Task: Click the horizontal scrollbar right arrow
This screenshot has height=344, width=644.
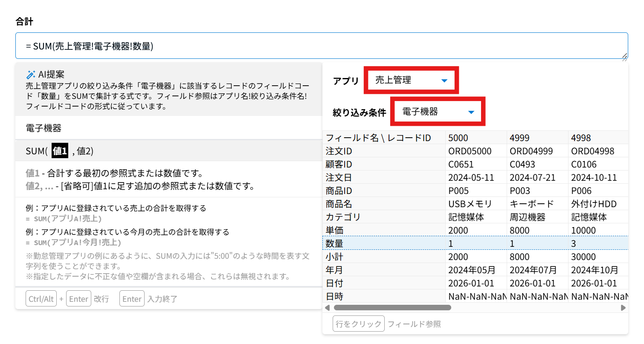Action: tap(623, 307)
